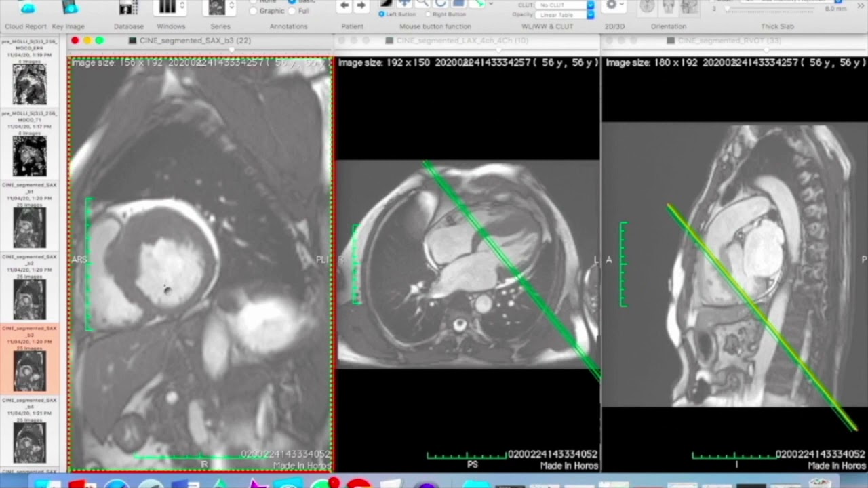Click the short-axis heart image viewer
Screen dimensions: 868x488
[x=200, y=264]
